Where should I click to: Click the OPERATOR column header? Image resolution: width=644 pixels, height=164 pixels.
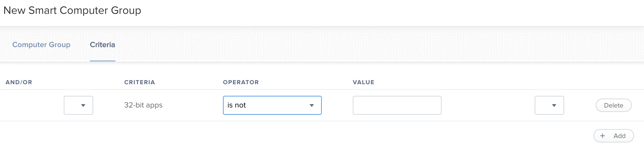point(241,82)
